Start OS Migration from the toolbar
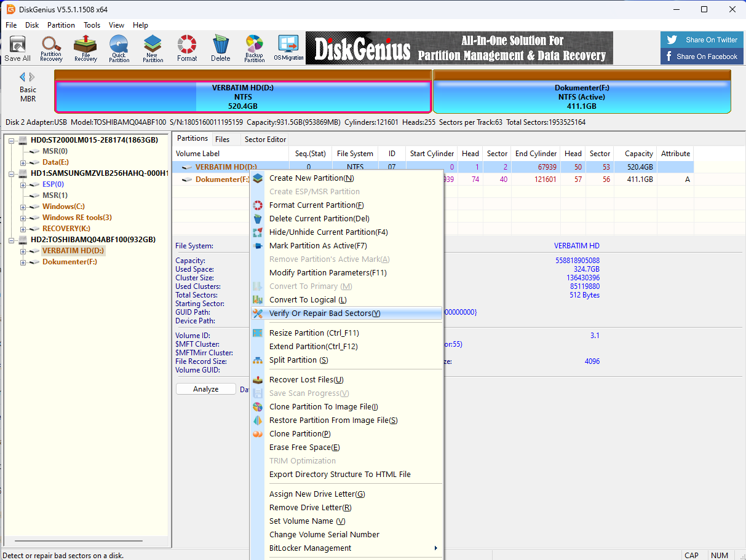This screenshot has height=560, width=746. pyautogui.click(x=288, y=48)
